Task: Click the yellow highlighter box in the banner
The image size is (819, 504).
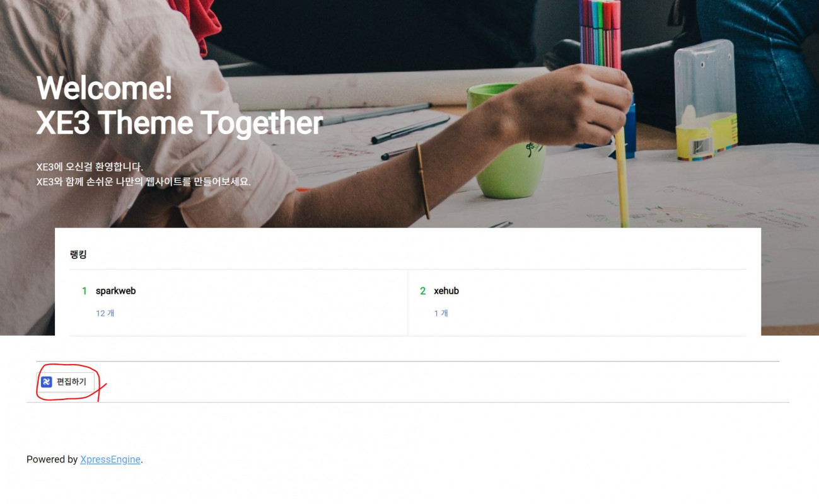Action: coord(706,100)
